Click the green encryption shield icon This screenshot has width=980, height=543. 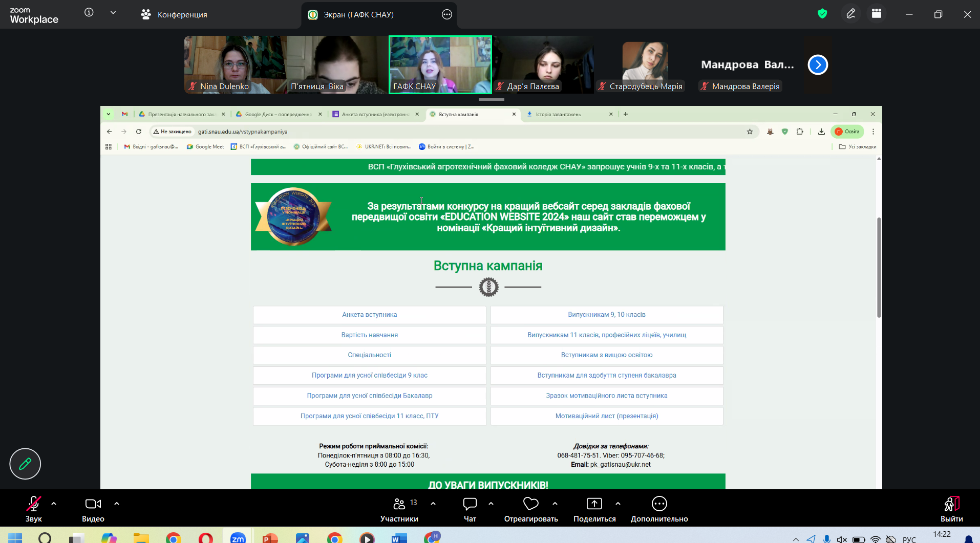pyautogui.click(x=822, y=14)
